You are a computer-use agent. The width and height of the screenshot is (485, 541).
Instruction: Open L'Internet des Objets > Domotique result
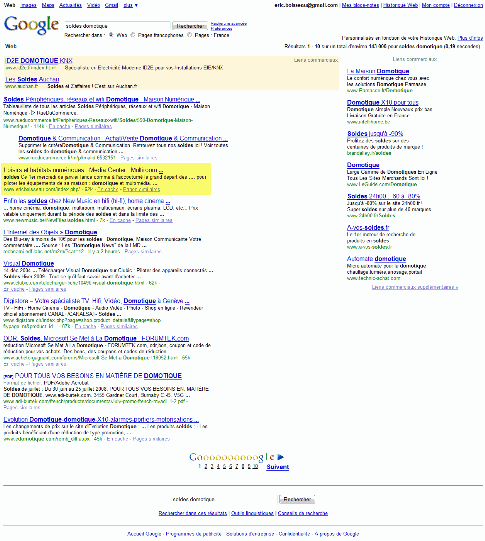(50, 232)
